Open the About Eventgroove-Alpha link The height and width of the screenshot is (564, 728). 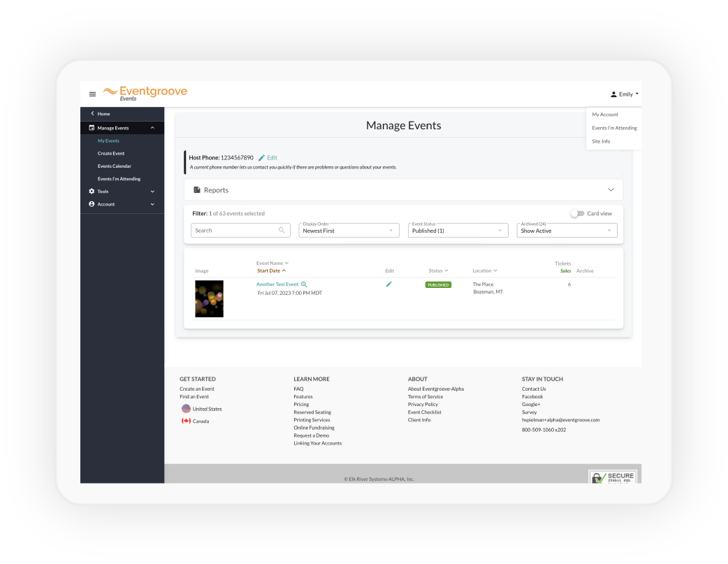point(435,389)
